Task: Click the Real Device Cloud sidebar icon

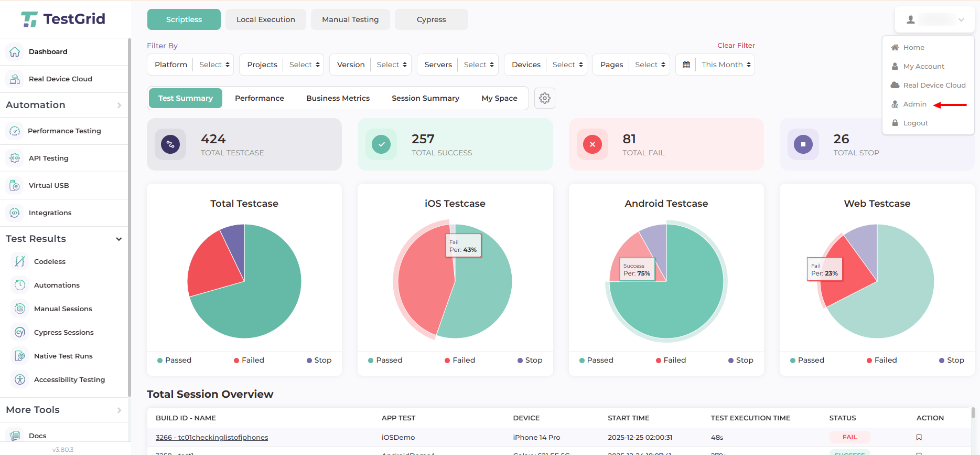Action: [x=15, y=79]
